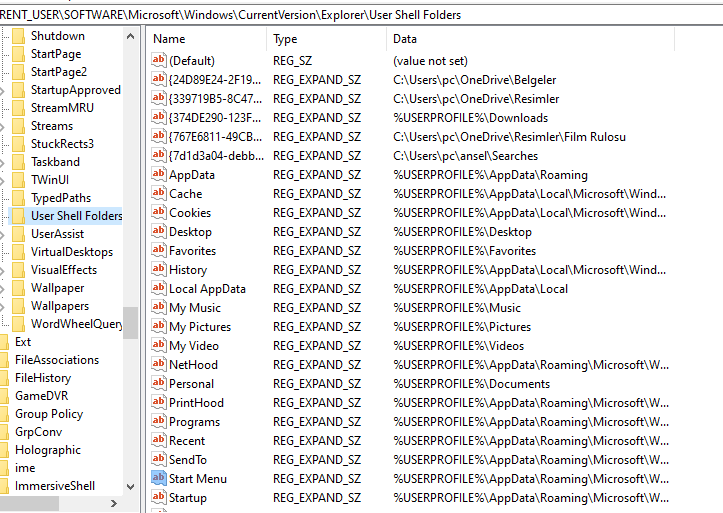
Task: Click the registry path address bar
Action: point(362,15)
